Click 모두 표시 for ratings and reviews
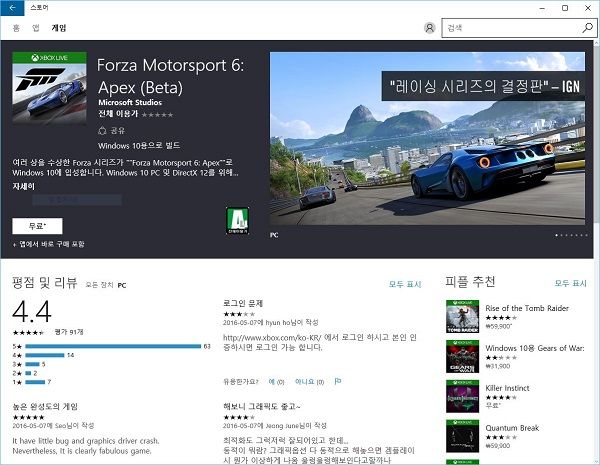Screen dimensions: 600x465 click(x=405, y=284)
